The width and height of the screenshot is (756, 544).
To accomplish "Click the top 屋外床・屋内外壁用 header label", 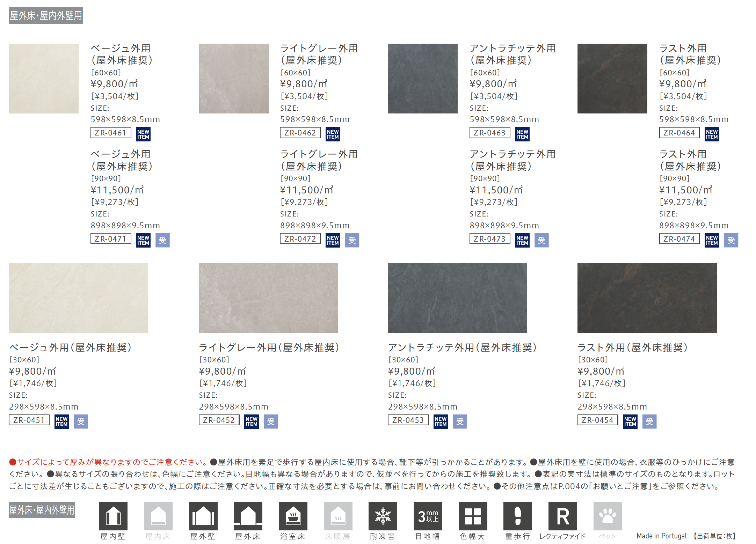I will [46, 16].
